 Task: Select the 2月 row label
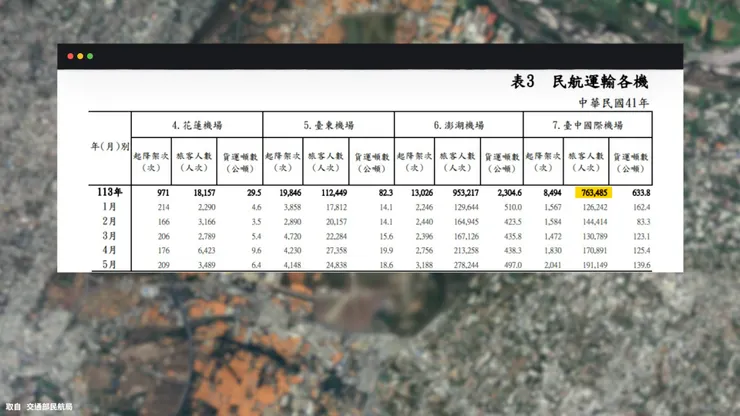[x=109, y=221]
